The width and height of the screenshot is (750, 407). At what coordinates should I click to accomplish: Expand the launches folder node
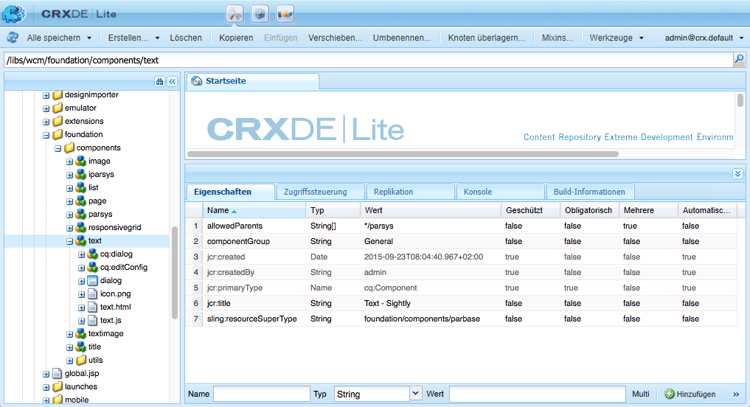pos(46,387)
